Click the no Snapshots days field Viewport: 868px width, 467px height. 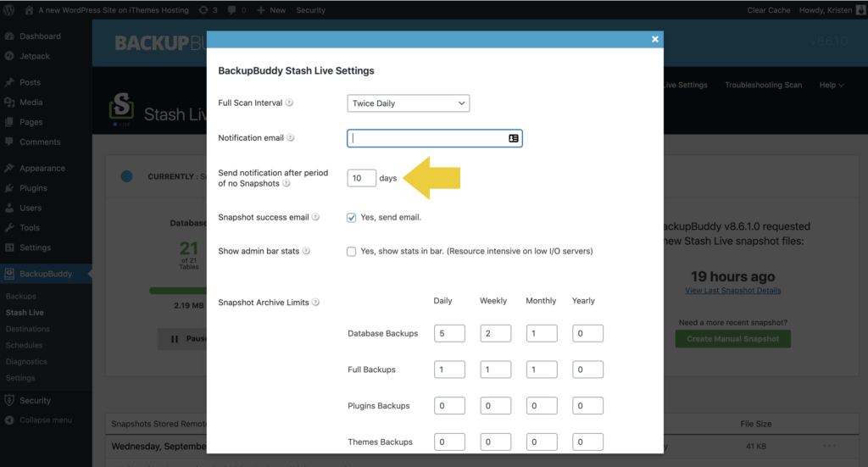(361, 178)
